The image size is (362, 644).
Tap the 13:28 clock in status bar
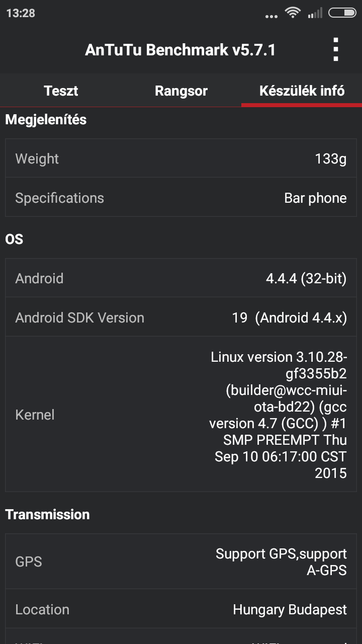pos(21,13)
